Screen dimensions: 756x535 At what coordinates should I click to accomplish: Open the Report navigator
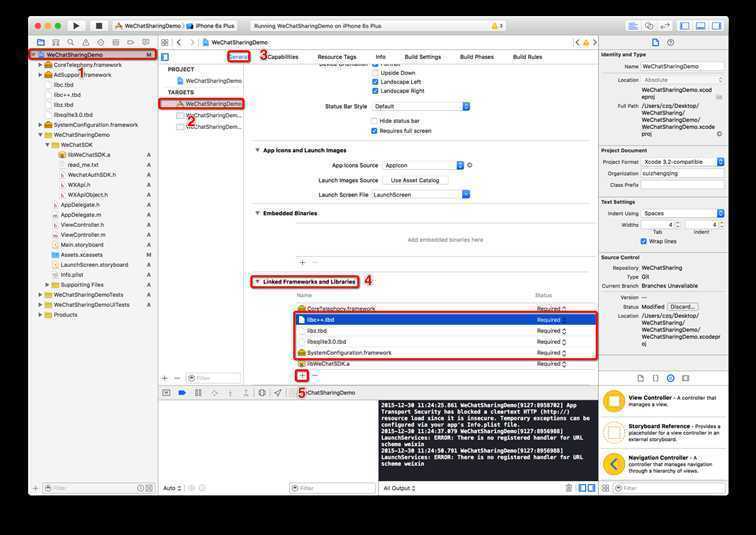[146, 42]
